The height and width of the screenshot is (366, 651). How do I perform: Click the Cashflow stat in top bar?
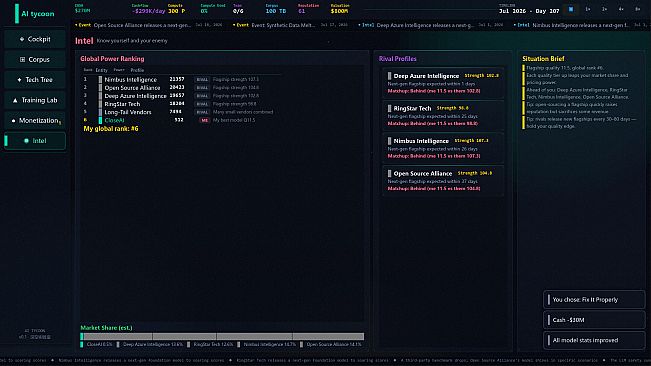[148, 9]
